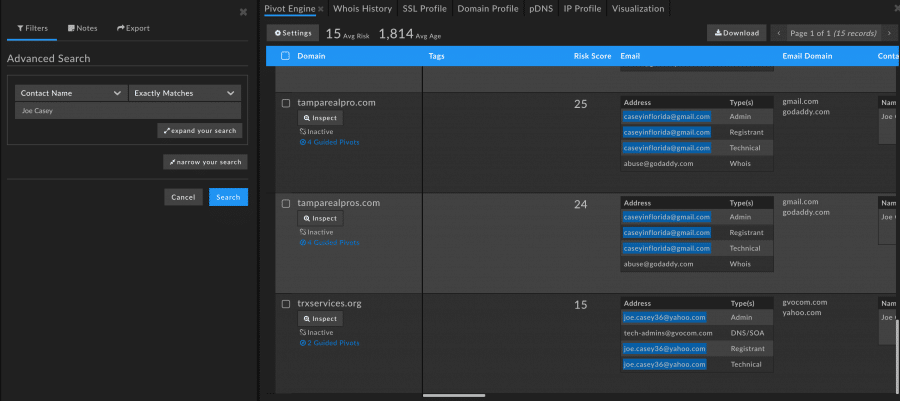Switch to Visualization tab
Viewport: 900px width, 401px height.
(638, 9)
